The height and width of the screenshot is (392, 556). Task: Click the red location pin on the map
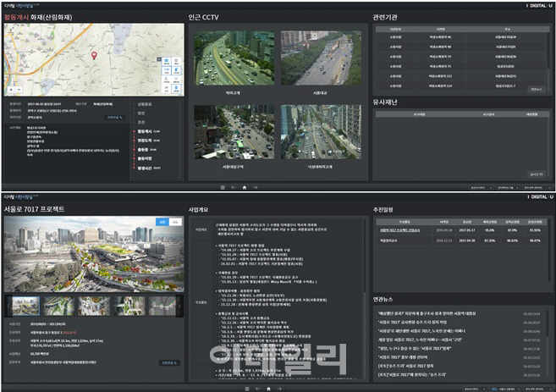click(x=94, y=55)
